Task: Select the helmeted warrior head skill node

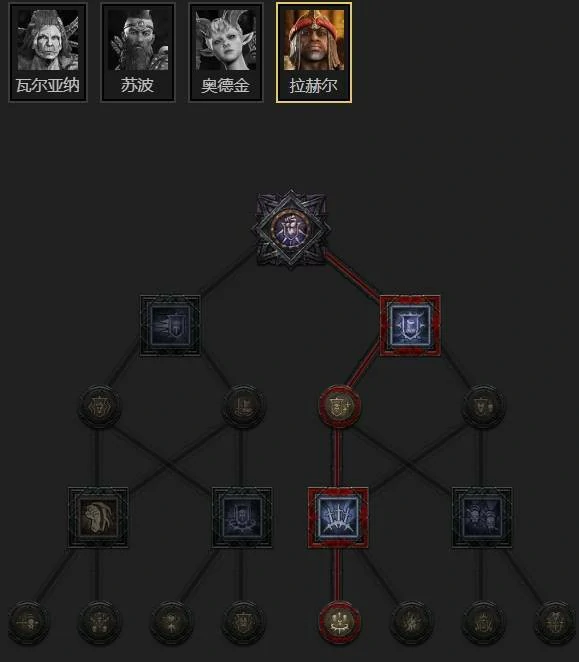Action: pos(98,518)
